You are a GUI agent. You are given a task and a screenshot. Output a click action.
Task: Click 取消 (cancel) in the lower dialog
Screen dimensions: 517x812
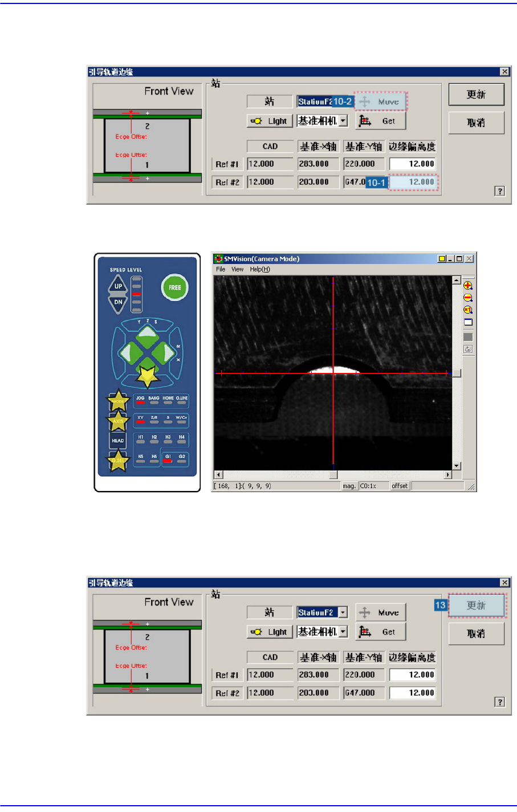coord(477,634)
